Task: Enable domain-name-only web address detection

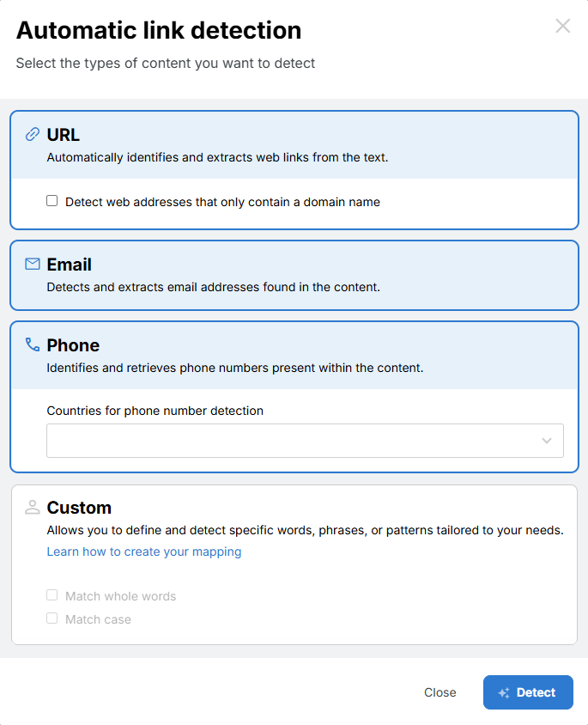Action: tap(52, 201)
